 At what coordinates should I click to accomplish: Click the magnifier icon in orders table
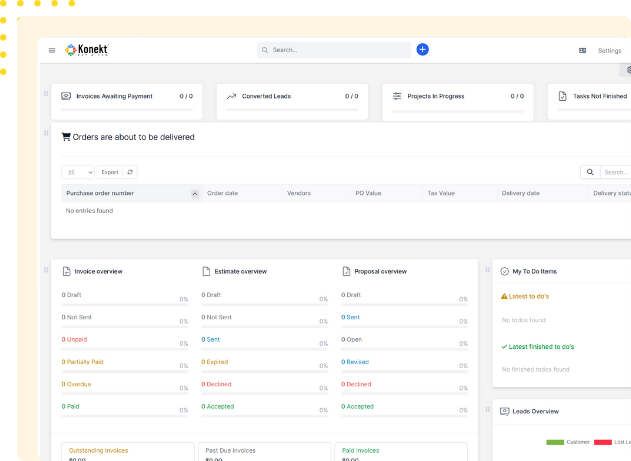coord(590,172)
